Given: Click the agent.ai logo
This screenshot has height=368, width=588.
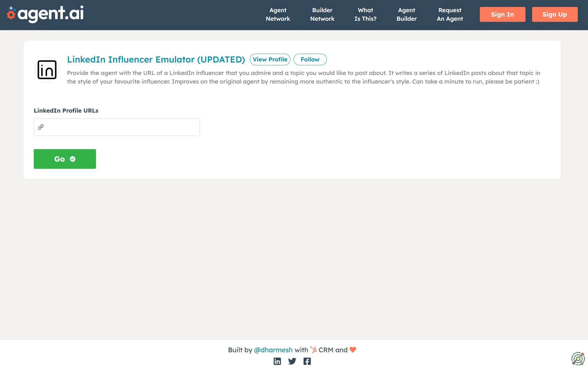Looking at the screenshot, I should 45,14.
